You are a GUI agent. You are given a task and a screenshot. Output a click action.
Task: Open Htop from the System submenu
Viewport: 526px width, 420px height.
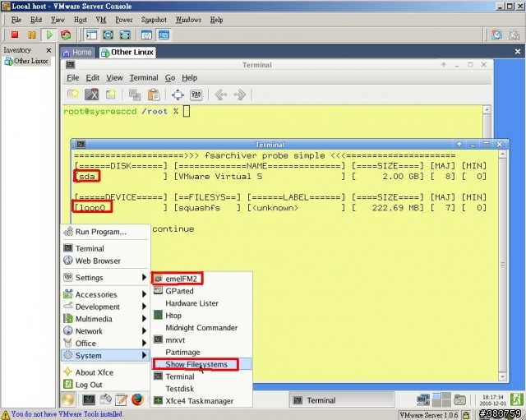click(201, 316)
